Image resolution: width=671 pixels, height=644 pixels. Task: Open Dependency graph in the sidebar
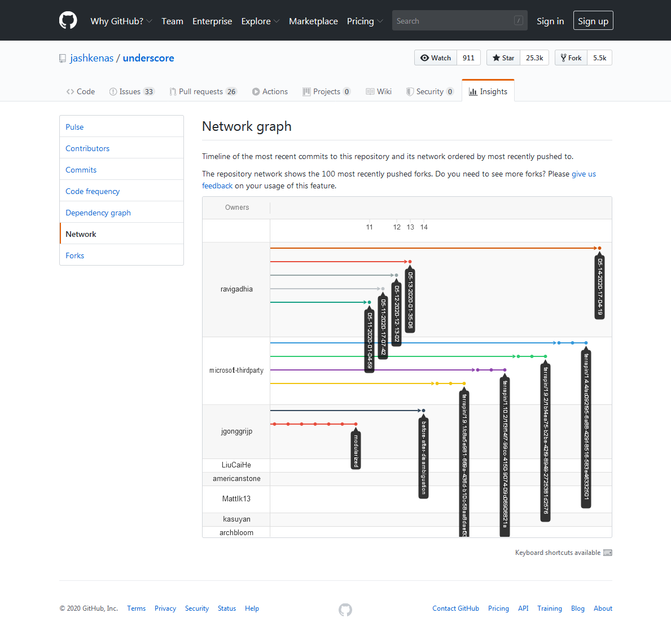[x=121, y=212]
